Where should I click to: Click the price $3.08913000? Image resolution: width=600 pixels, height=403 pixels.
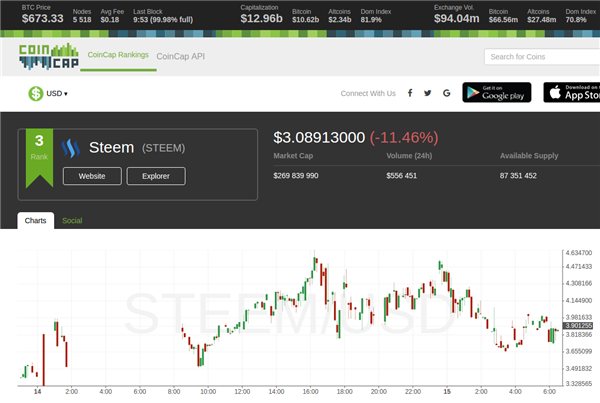point(319,137)
